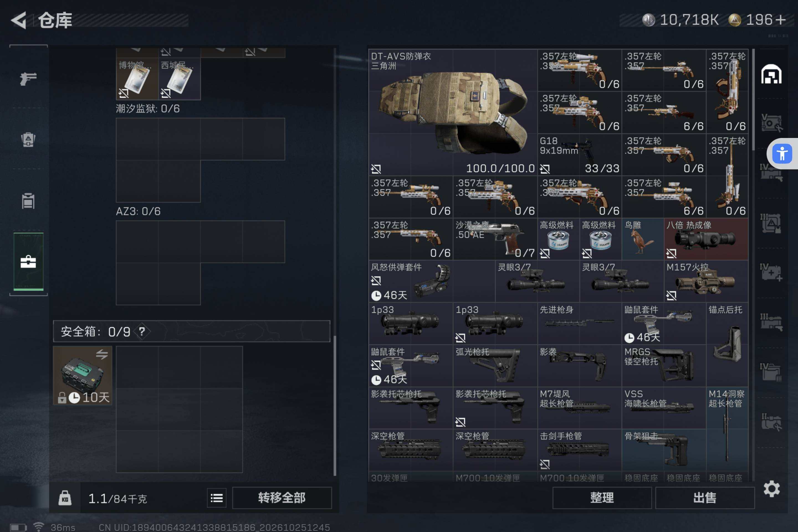Click the 潮汐监狱: 0/6 section label

(x=148, y=109)
